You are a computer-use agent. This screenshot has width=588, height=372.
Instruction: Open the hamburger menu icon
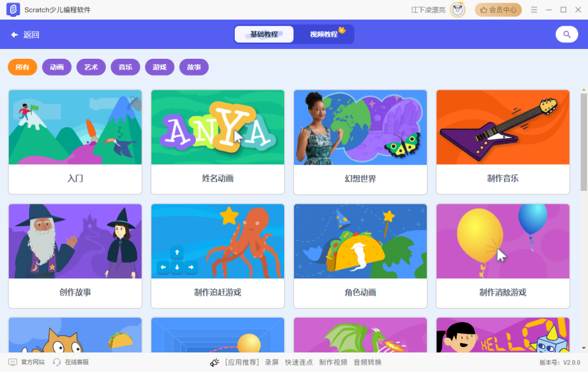534,10
